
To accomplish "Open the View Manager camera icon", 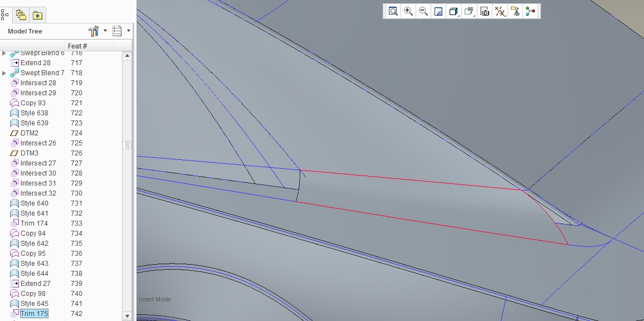I will click(x=485, y=11).
